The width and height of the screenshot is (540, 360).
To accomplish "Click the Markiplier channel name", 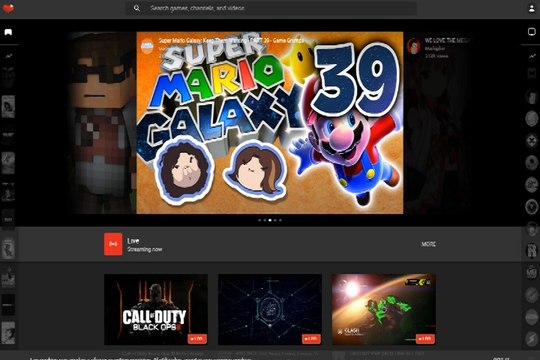I will [x=435, y=49].
